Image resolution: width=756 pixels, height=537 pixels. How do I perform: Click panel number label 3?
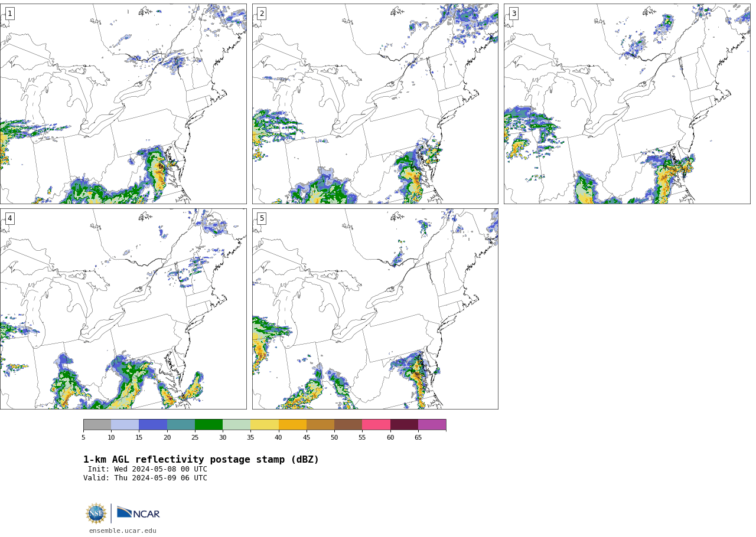[x=513, y=14]
